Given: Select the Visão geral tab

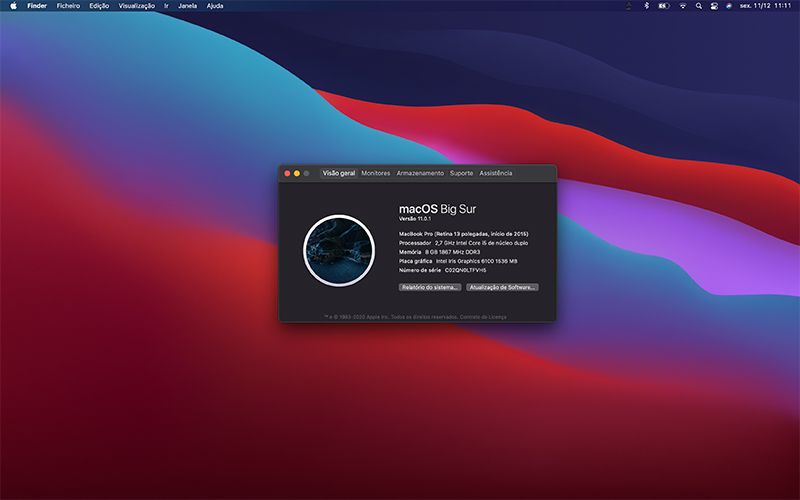Looking at the screenshot, I should coord(339,173).
